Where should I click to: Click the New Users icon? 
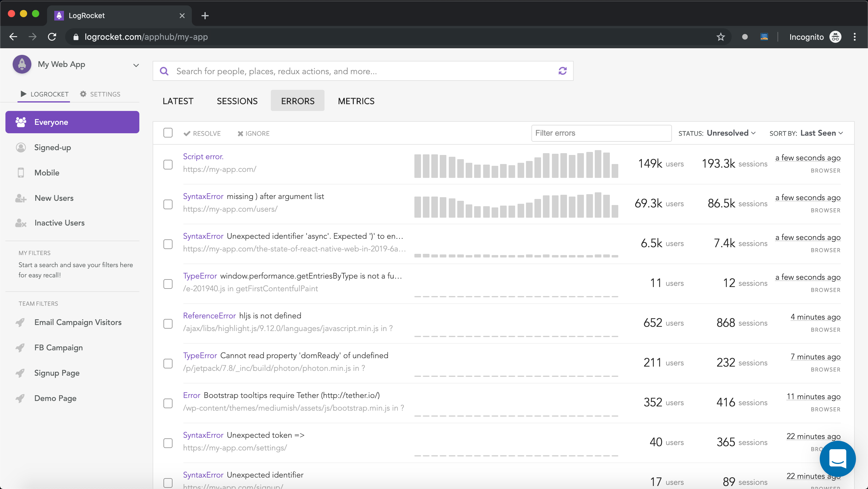pyautogui.click(x=20, y=198)
